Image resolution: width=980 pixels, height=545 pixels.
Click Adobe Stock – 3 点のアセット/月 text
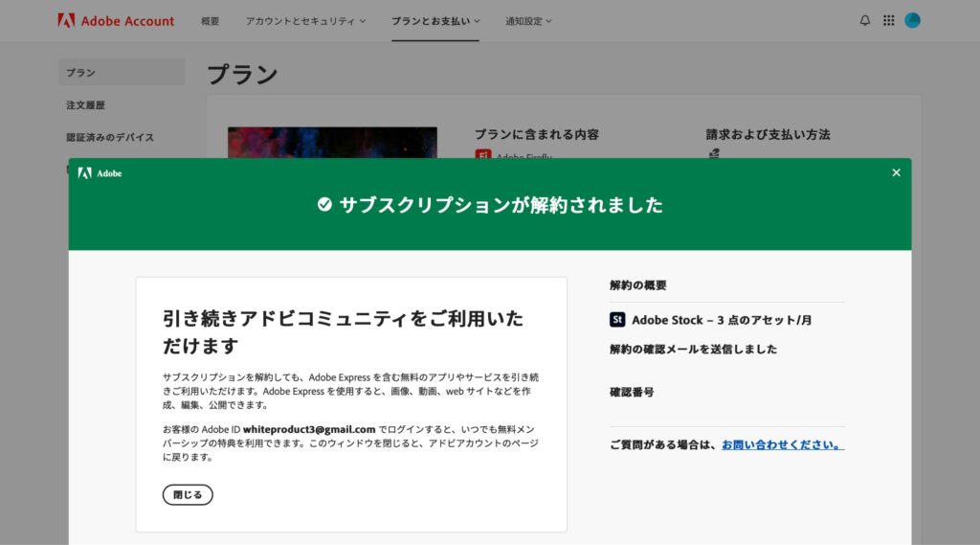[722, 320]
